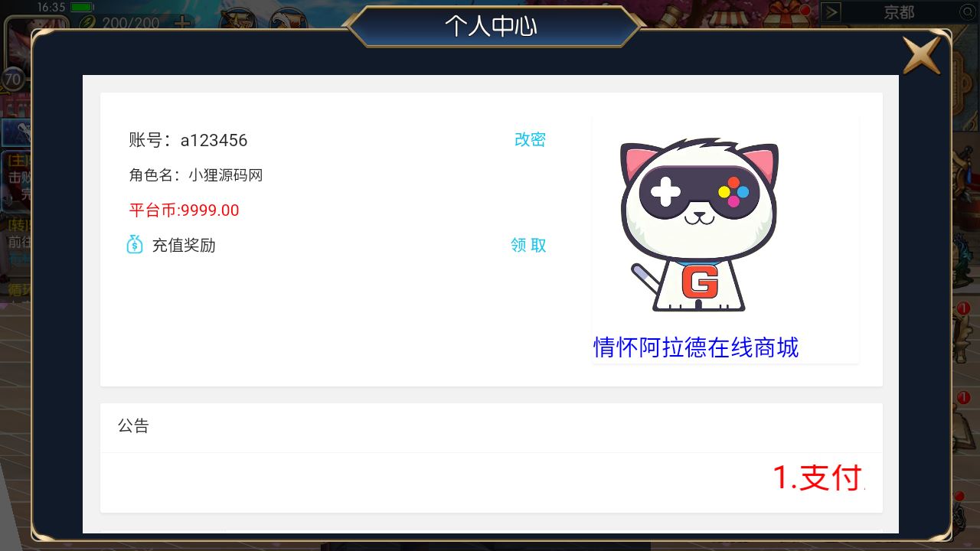Click the magnifier icon beside 京都
The width and height of the screenshot is (980, 551).
[967, 11]
